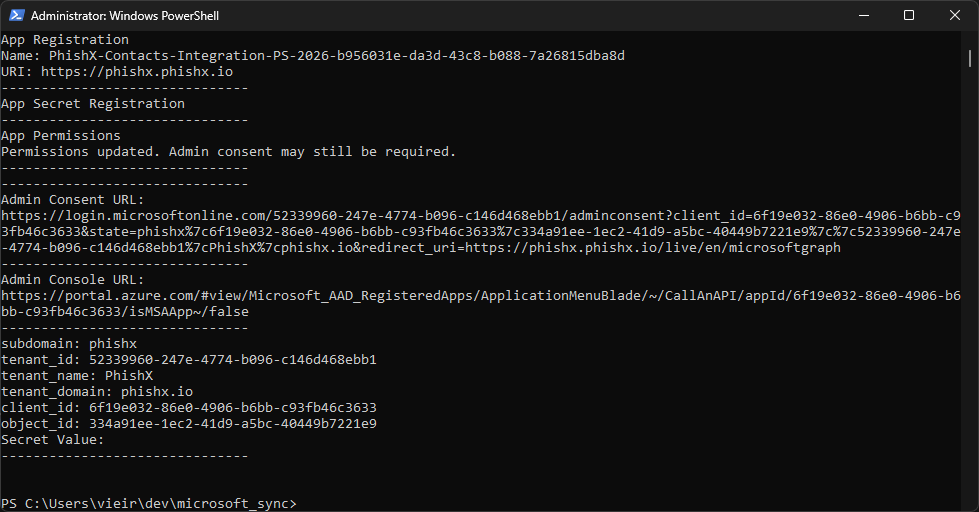
Task: Click at the PS command prompt line
Action: pos(148,504)
